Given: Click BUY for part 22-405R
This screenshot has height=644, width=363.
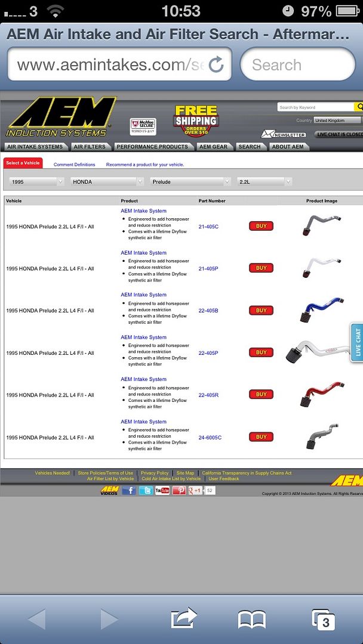Looking at the screenshot, I should pos(261,394).
